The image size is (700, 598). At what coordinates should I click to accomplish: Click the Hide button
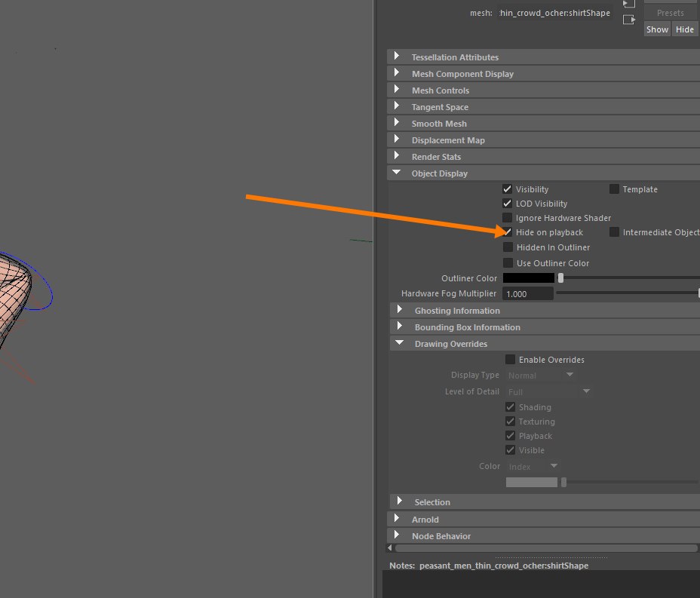click(x=684, y=29)
